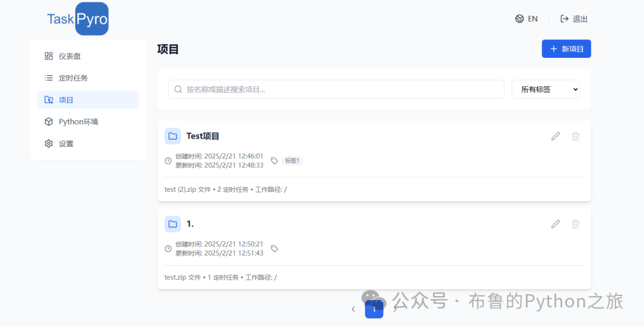644x327 pixels.
Task: Click the 项目 page heading
Action: click(168, 49)
